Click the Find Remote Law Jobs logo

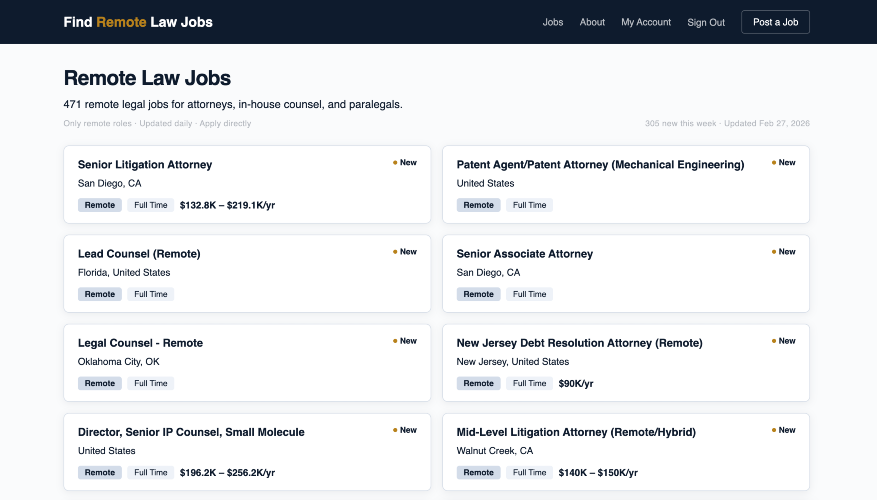tap(138, 22)
